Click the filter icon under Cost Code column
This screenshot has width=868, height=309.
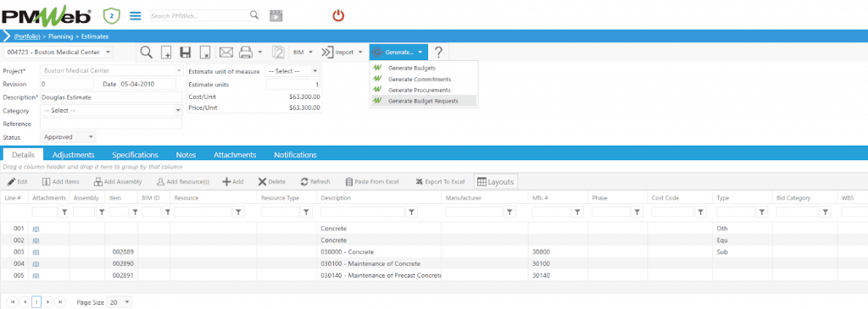coord(700,212)
